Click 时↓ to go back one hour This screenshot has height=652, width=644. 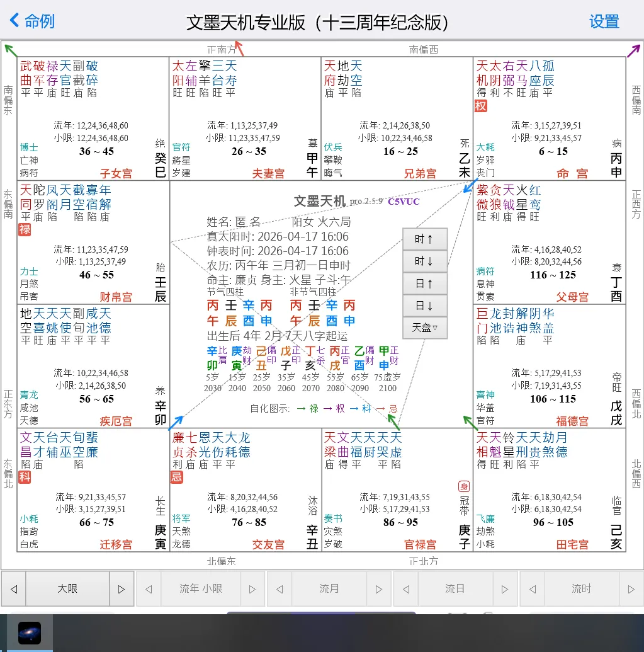click(425, 261)
